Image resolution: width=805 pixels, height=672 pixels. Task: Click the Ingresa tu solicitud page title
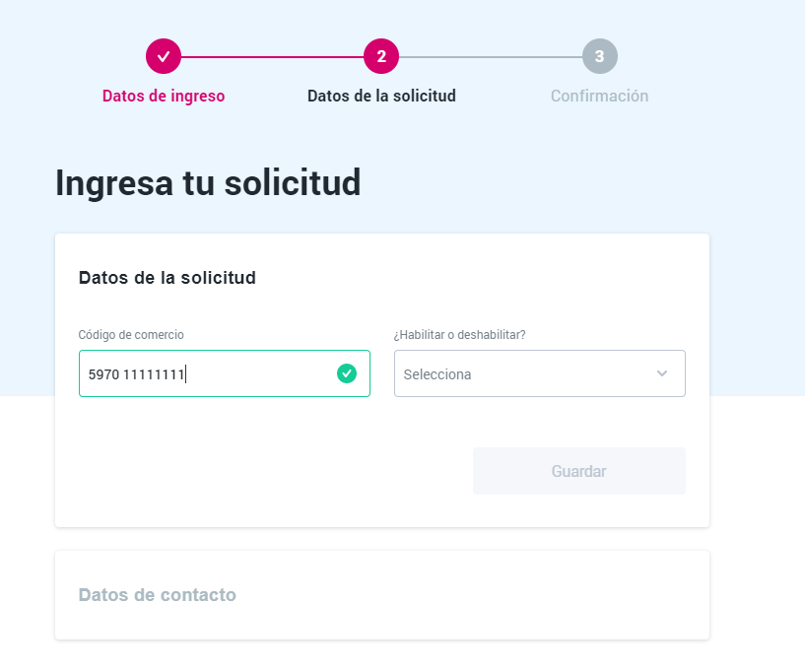click(x=208, y=182)
